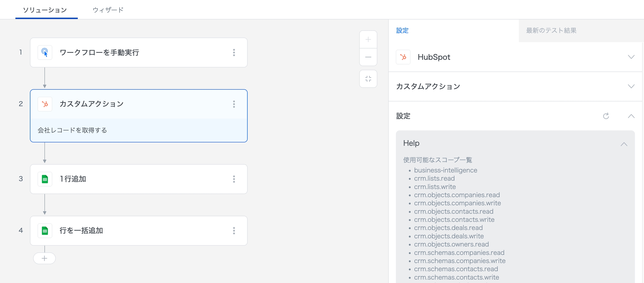Expand the HubSpot app dropdown
Viewport: 644px width, 283px height.
pyautogui.click(x=631, y=57)
